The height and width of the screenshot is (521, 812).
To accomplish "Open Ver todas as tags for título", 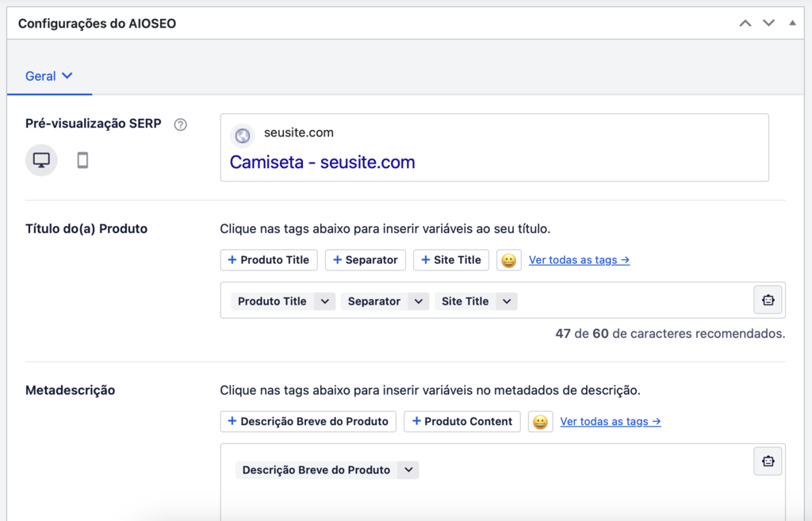I will click(x=579, y=259).
